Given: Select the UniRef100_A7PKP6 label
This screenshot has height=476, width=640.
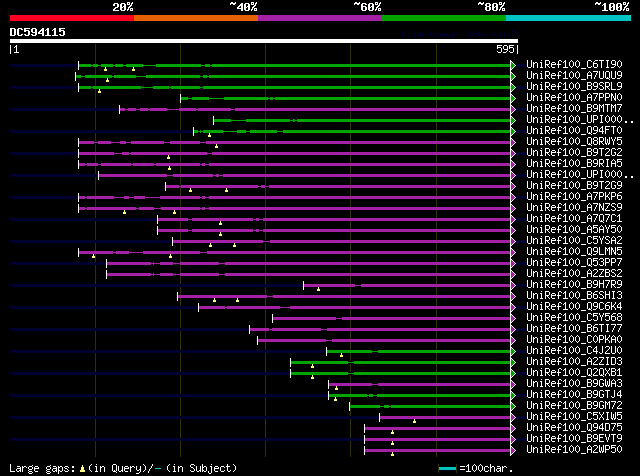Looking at the screenshot, I should click(x=574, y=197).
